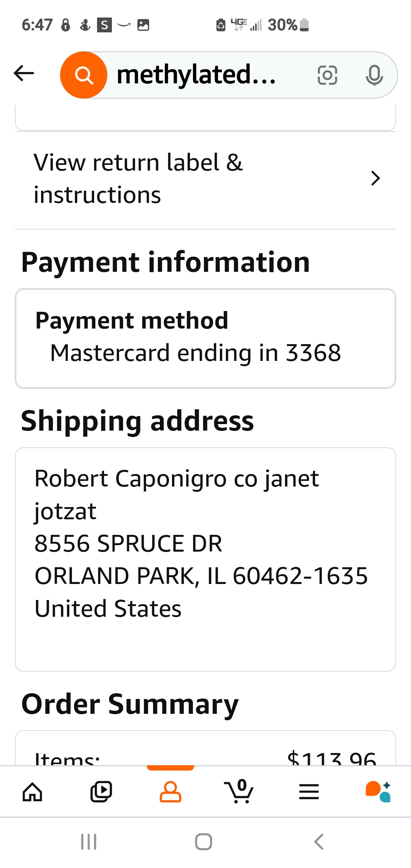This screenshot has width=411, height=868.
Task: Open the Inspire video feed icon
Action: pyautogui.click(x=101, y=792)
